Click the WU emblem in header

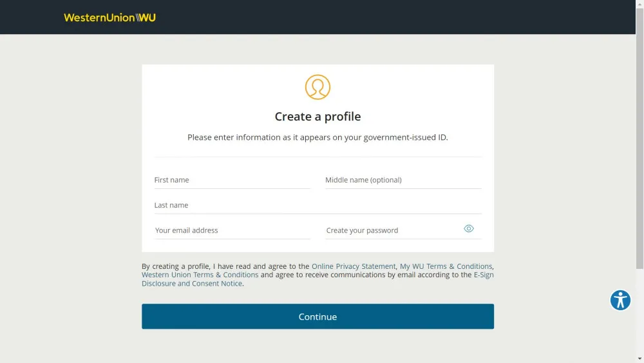(146, 17)
